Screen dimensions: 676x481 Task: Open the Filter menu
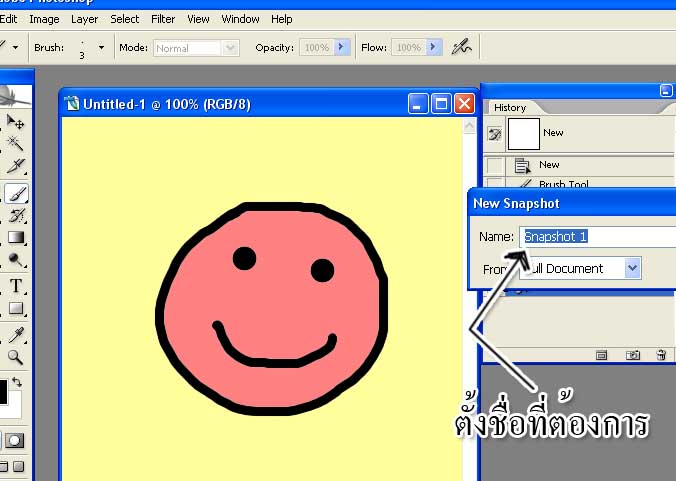163,19
